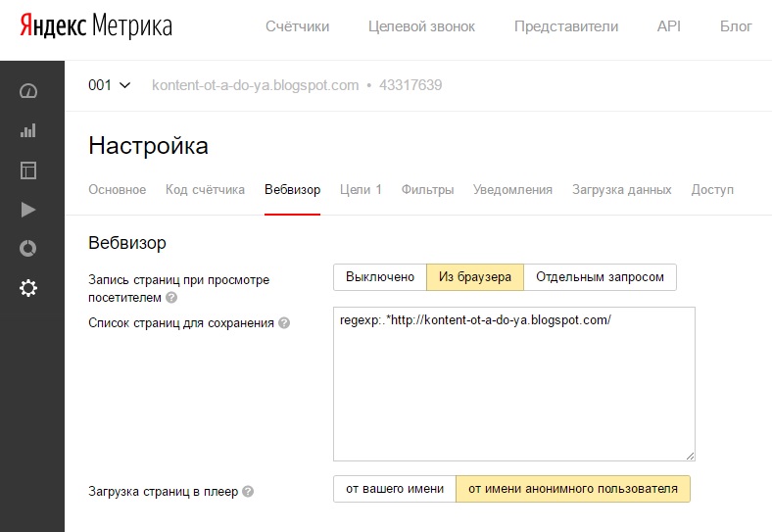Screen dimensions: 772x532
Task: Switch to the Код счётчика tab
Action: click(205, 189)
